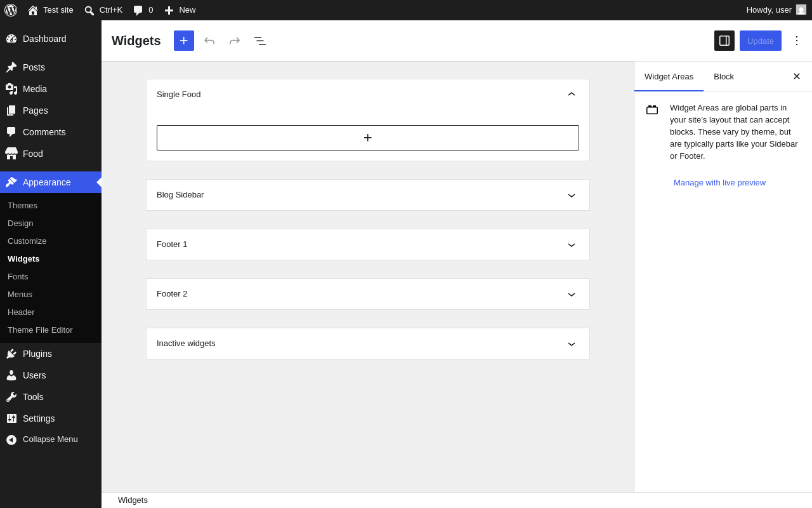Open Plugins menu

[51, 354]
